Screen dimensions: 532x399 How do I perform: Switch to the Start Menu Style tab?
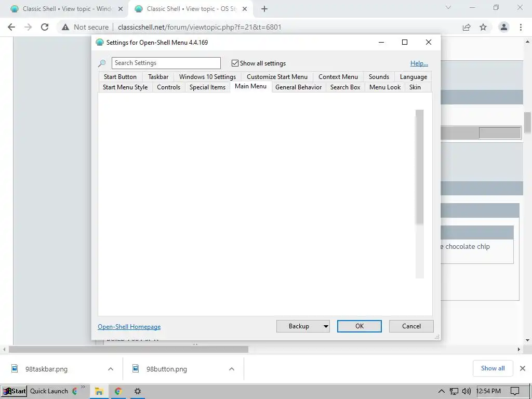pyautogui.click(x=125, y=87)
